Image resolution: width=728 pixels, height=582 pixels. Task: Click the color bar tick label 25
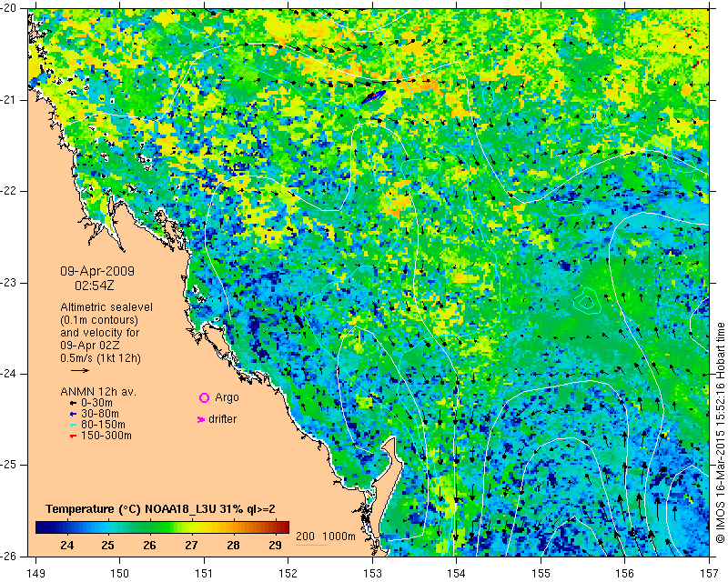pyautogui.click(x=107, y=545)
